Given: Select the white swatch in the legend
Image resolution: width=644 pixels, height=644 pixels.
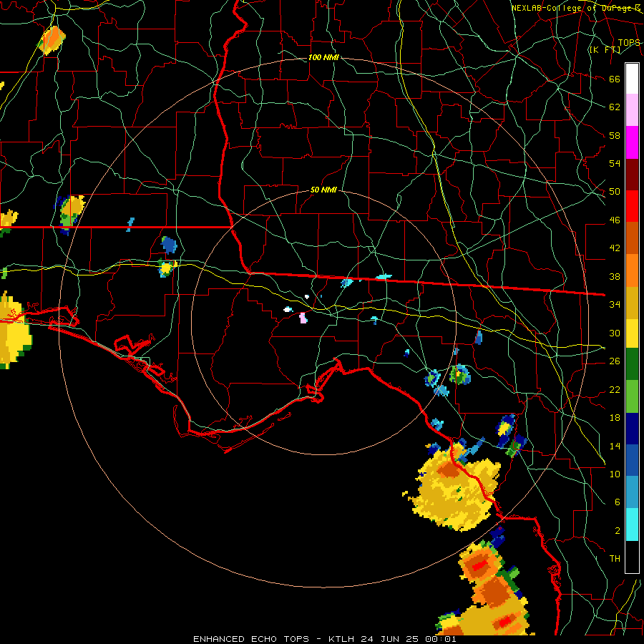Looking at the screenshot, I should pos(632,79).
